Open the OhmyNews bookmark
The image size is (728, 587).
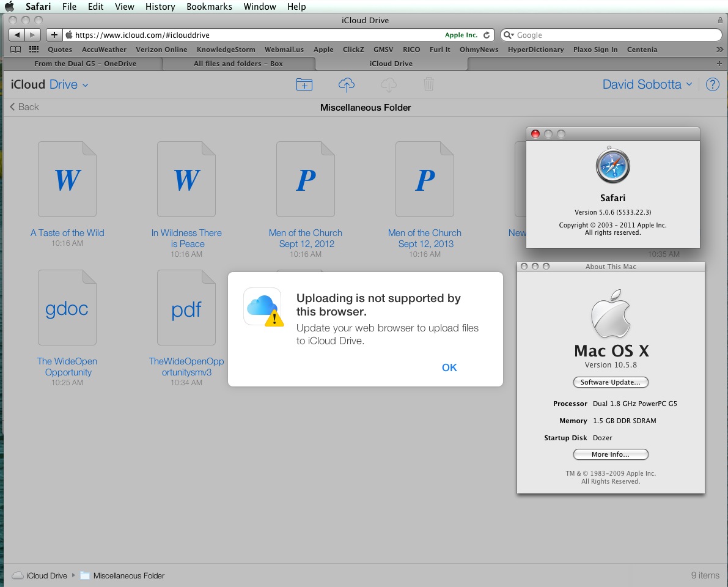[x=479, y=50]
